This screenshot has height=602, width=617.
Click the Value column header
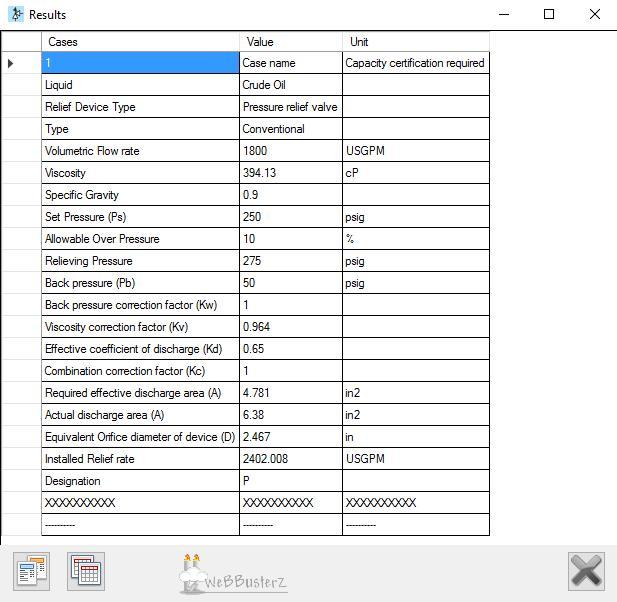291,42
